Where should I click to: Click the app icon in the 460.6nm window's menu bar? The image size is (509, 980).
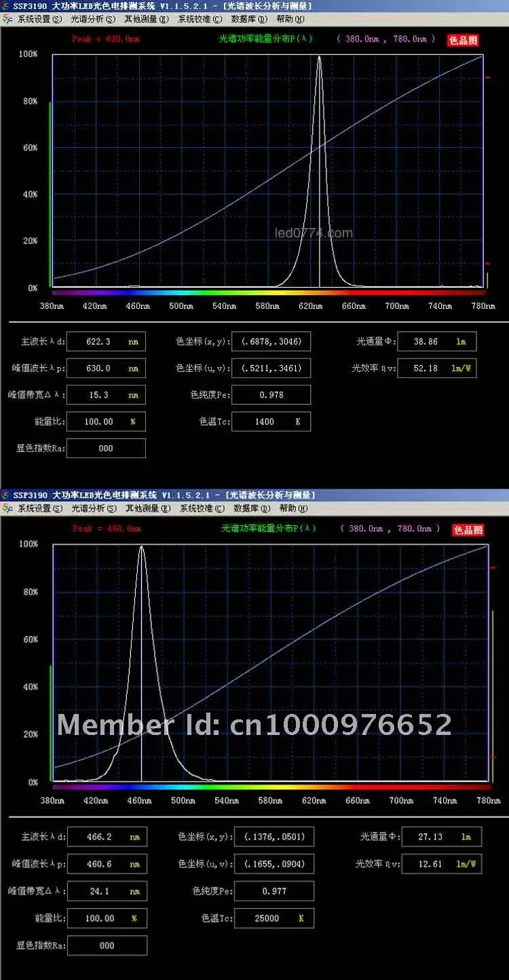coord(7,508)
